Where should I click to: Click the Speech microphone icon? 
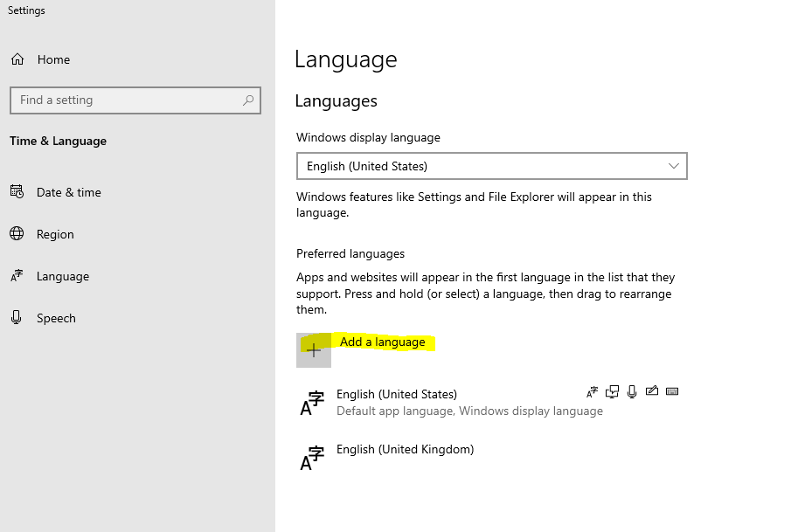17,317
